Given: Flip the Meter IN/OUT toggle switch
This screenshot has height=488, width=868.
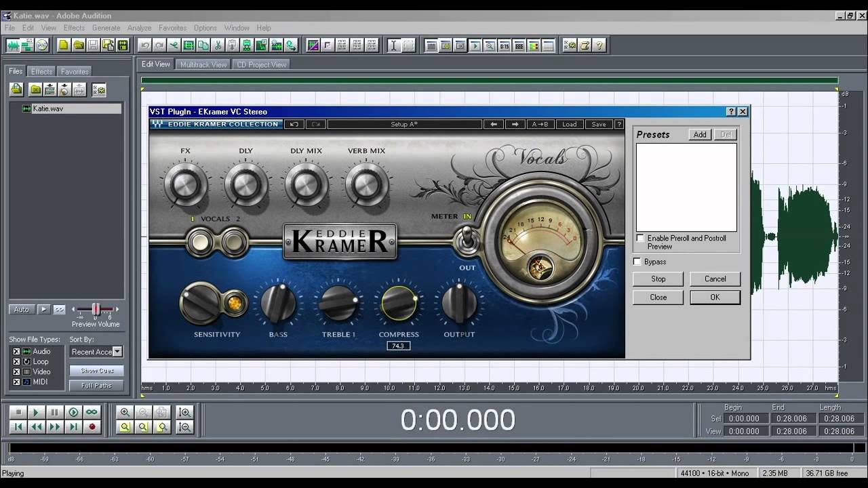Looking at the screenshot, I should 467,241.
